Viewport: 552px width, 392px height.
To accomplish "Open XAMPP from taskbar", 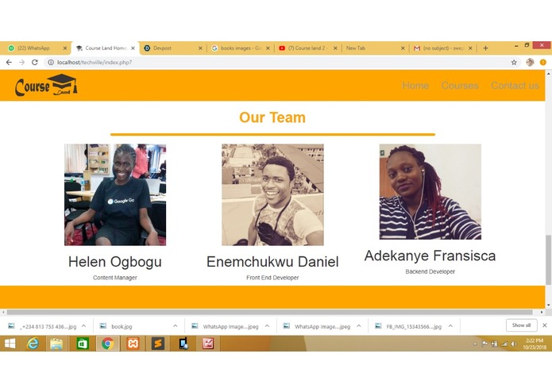I will [133, 344].
